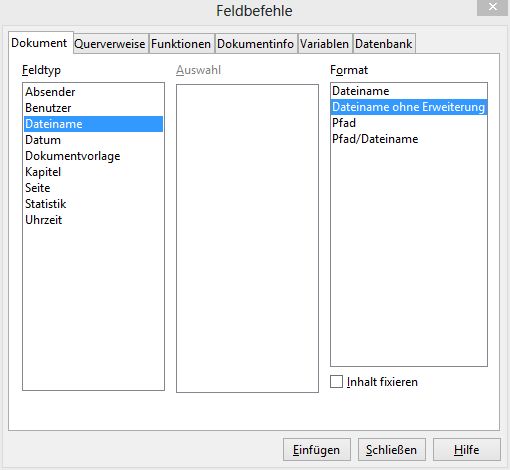Screen dimensions: 510x470
Task: Choose Kapitel in the Feldtyp list
Action: coord(93,172)
